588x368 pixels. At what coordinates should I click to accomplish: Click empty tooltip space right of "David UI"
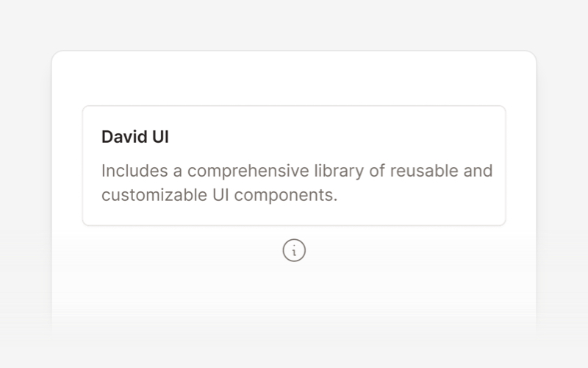[x=331, y=138]
